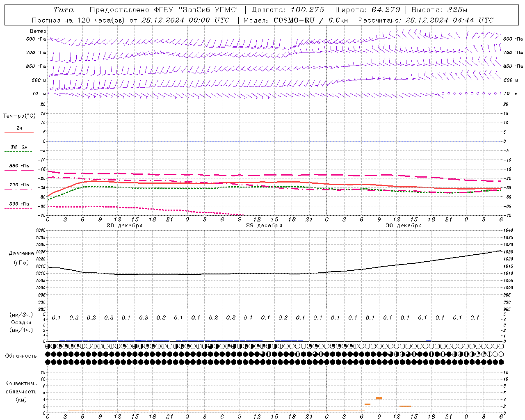Click the "500 гПа" label in the temperature legend
Screen dimensions: 525x420
[19, 204]
